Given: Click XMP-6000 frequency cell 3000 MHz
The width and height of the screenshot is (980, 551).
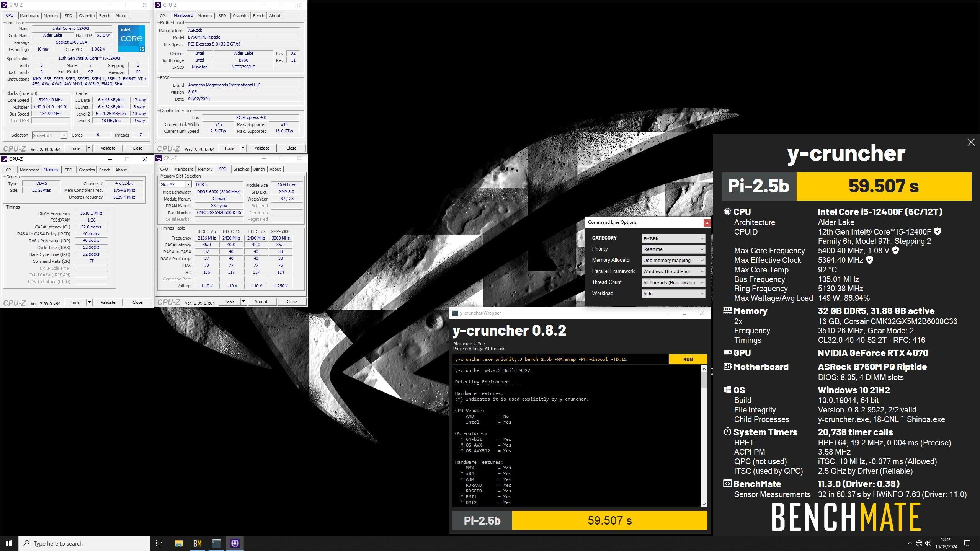Looking at the screenshot, I should click(x=281, y=238).
